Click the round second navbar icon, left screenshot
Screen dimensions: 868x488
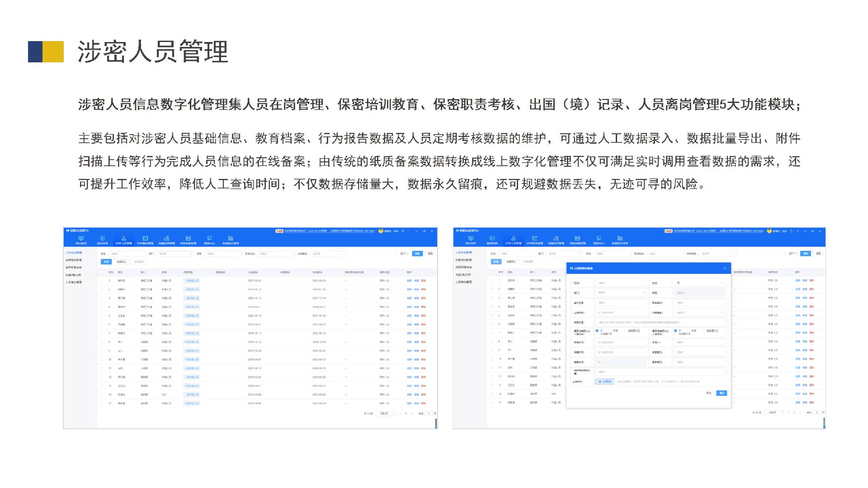click(x=102, y=238)
